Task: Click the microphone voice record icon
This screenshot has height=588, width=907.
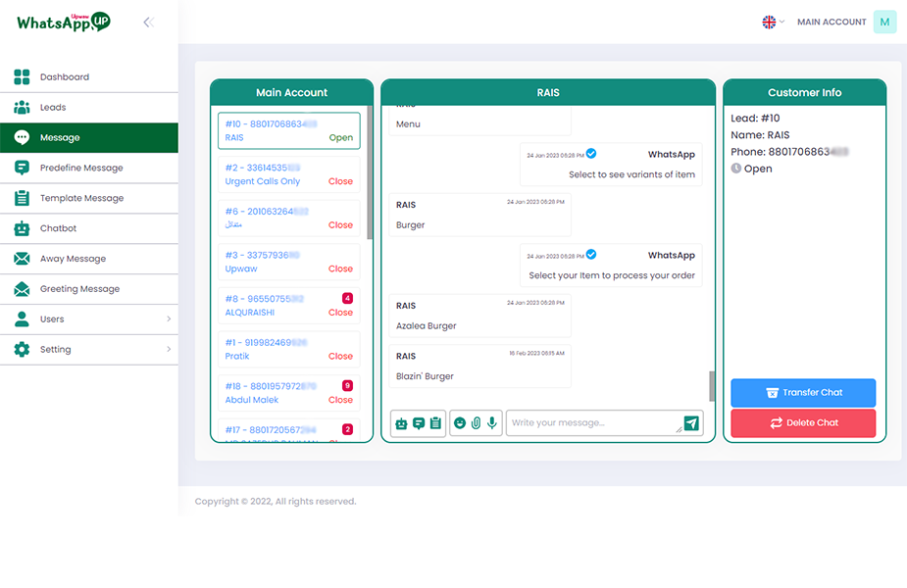Action: point(492,423)
